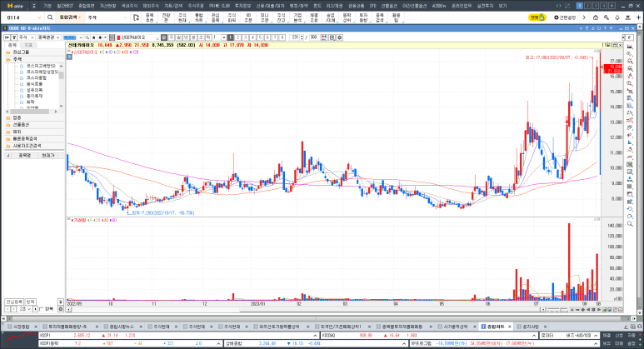Click the new document icon before 종목추천
Viewport: 644px width, 349px height.
[x=137, y=17]
